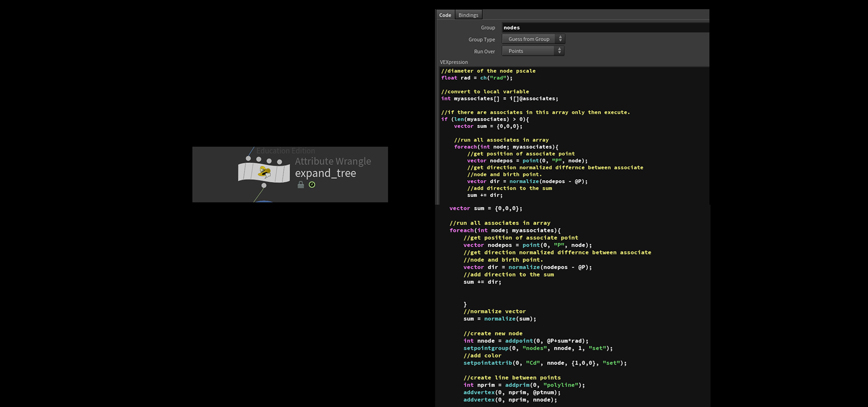
Task: Click the Run Over parameter label
Action: point(484,51)
